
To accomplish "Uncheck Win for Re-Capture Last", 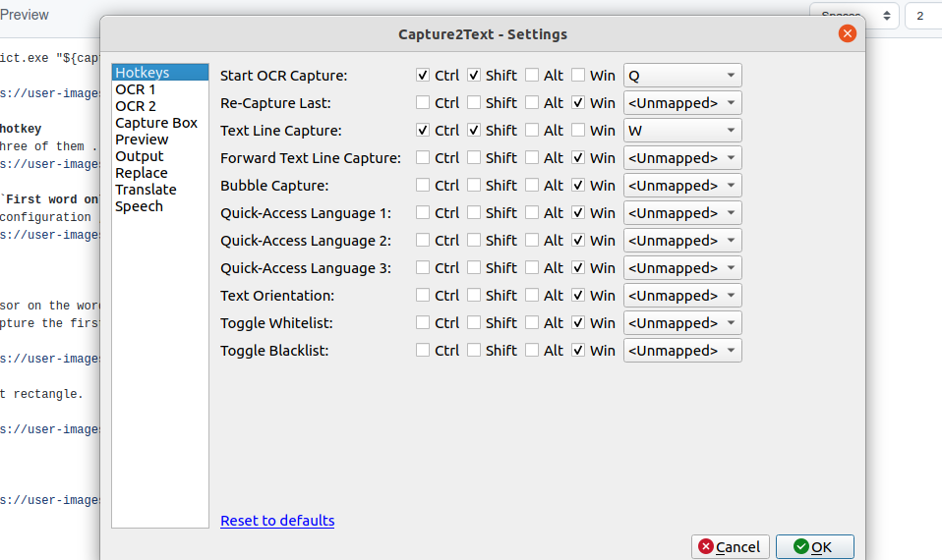I will pyautogui.click(x=578, y=102).
